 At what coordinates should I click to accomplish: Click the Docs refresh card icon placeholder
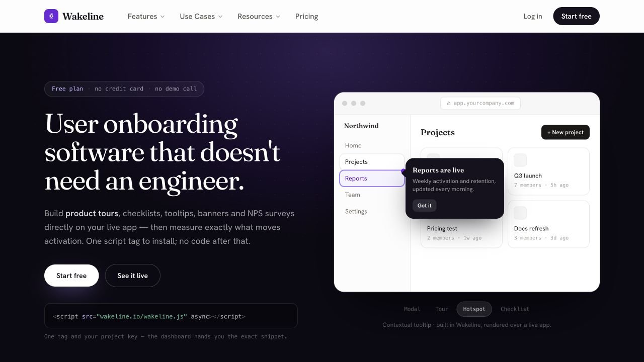point(520,213)
